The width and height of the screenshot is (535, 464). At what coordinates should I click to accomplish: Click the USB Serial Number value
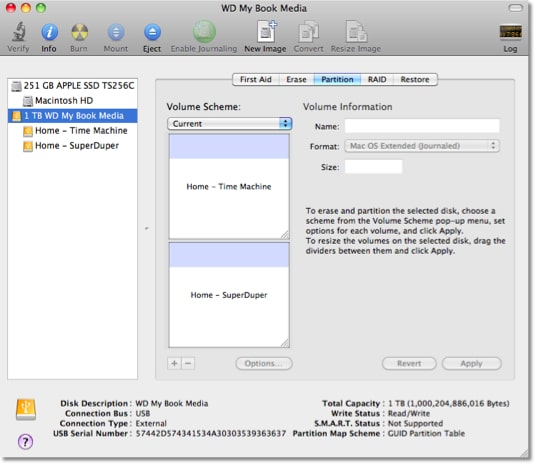point(211,434)
